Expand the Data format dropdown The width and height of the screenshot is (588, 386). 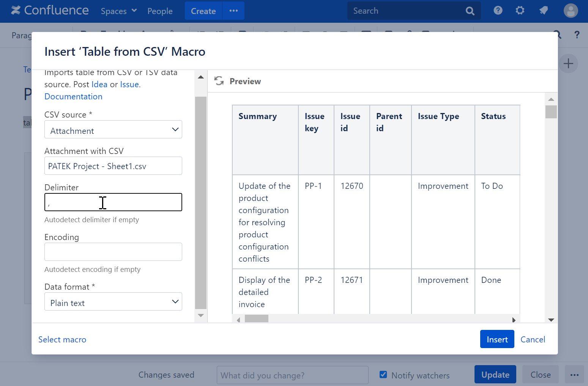point(113,302)
